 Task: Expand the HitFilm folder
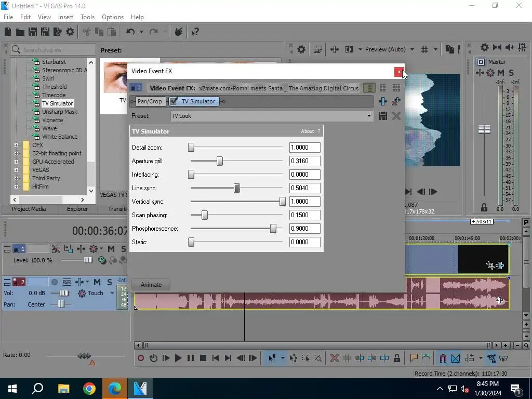(16, 187)
